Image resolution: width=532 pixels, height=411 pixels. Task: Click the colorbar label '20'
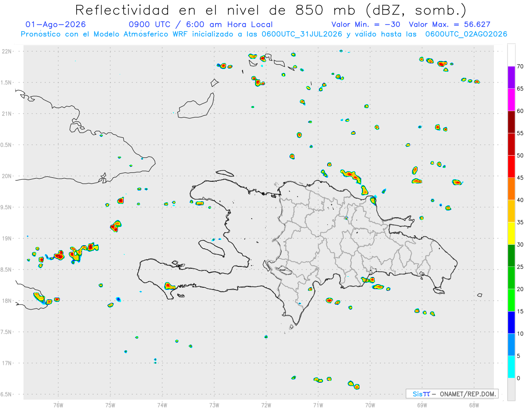pos(520,289)
